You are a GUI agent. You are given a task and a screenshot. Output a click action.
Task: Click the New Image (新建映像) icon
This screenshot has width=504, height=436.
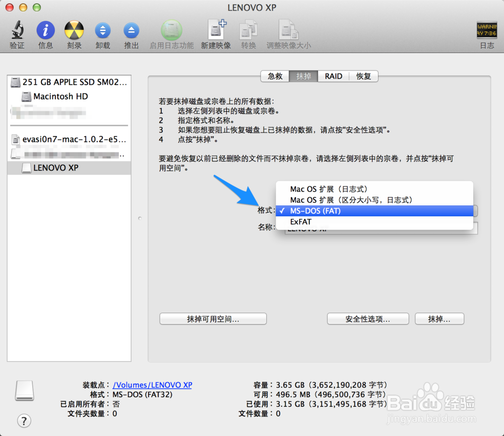[216, 30]
